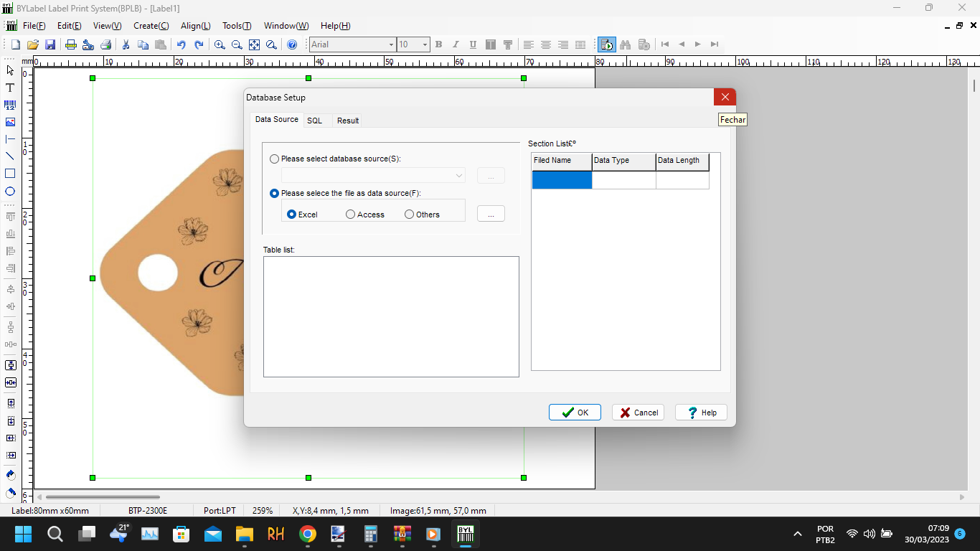
Task: Choose the Others file type option
Action: tap(410, 215)
